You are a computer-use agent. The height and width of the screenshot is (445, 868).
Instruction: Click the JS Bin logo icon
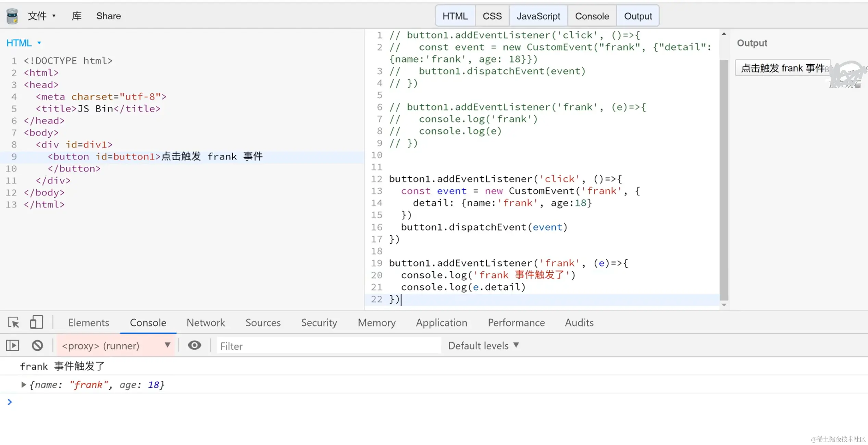point(12,16)
